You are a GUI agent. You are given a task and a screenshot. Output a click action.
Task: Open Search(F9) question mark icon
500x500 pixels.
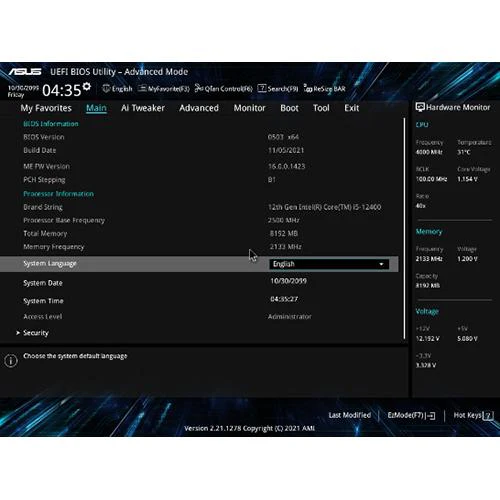click(262, 88)
